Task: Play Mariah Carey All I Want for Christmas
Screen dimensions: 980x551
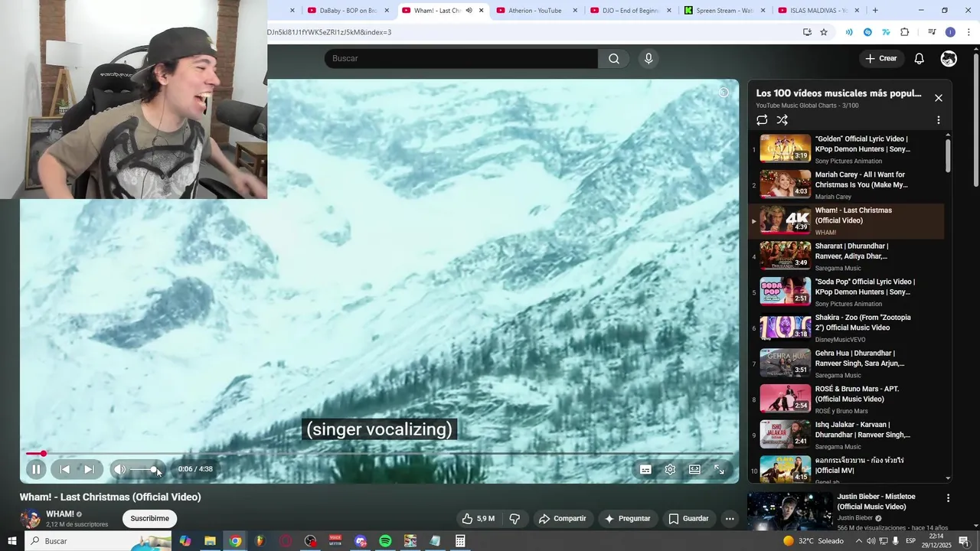Action: [846, 185]
